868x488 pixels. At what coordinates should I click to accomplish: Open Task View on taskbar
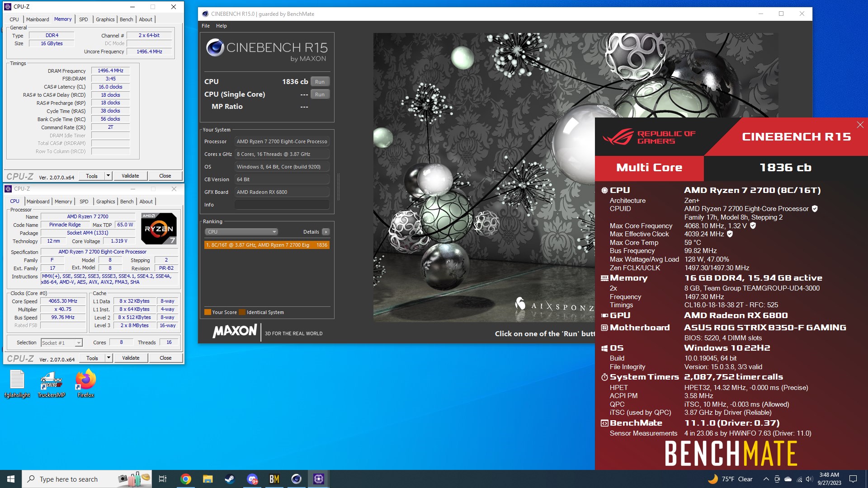tap(163, 479)
